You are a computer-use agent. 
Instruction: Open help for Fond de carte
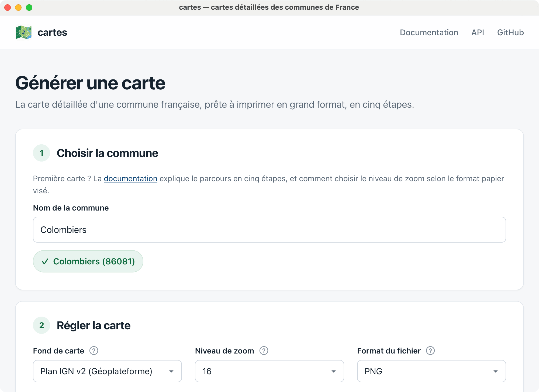point(94,351)
